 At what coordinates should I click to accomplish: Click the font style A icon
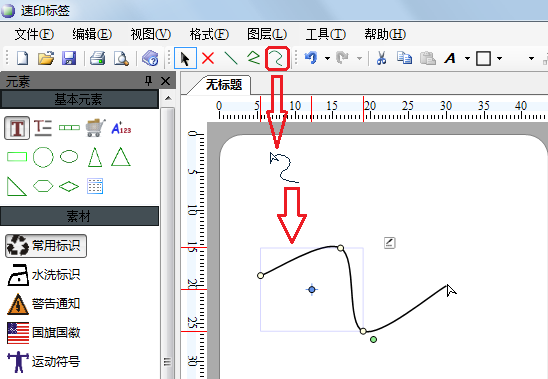450,58
